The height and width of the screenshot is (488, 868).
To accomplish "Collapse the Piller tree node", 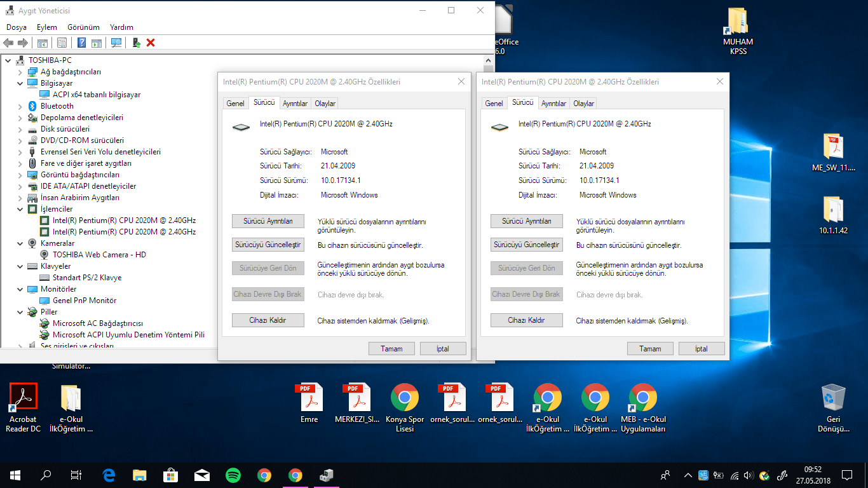I will (20, 312).
